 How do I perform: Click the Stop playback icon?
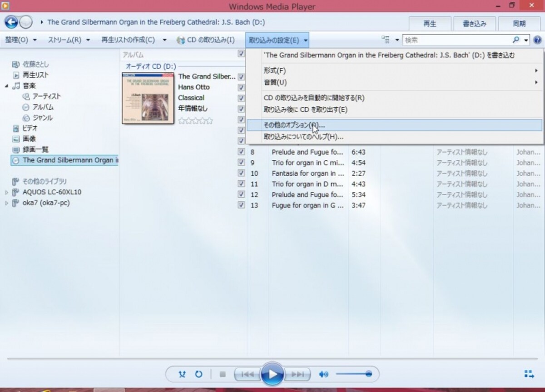point(223,374)
